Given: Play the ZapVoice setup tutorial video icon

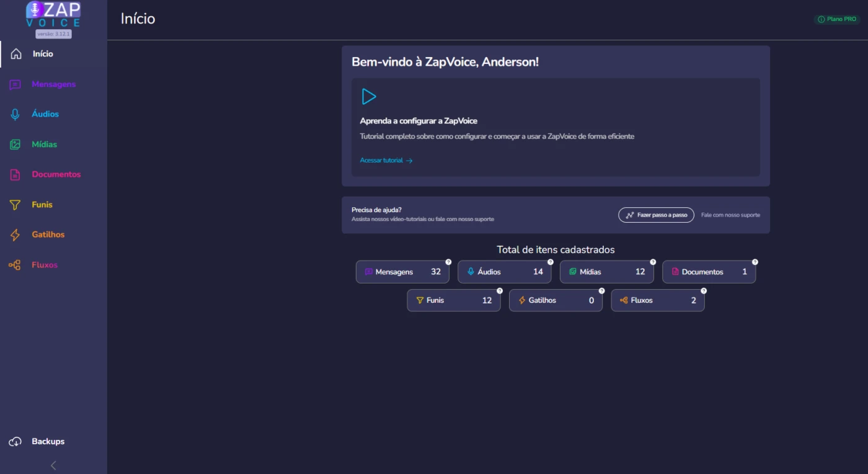Looking at the screenshot, I should 369,96.
